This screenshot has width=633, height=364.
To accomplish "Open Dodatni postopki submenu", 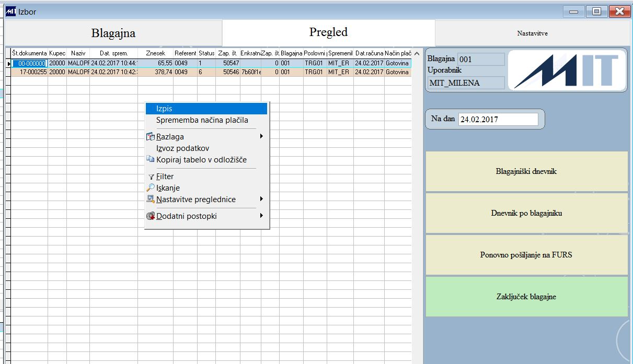I will pyautogui.click(x=206, y=216).
